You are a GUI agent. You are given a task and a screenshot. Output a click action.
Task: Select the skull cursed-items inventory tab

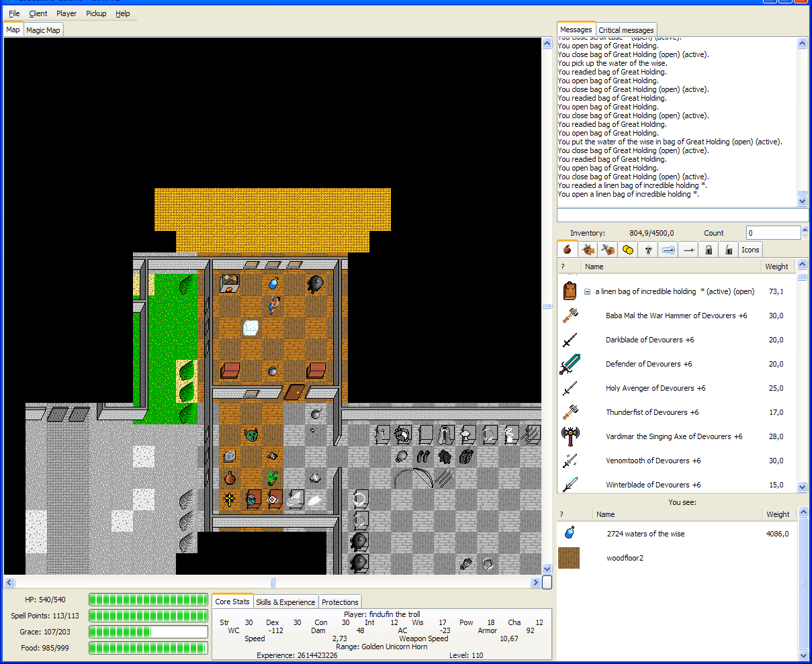point(648,249)
